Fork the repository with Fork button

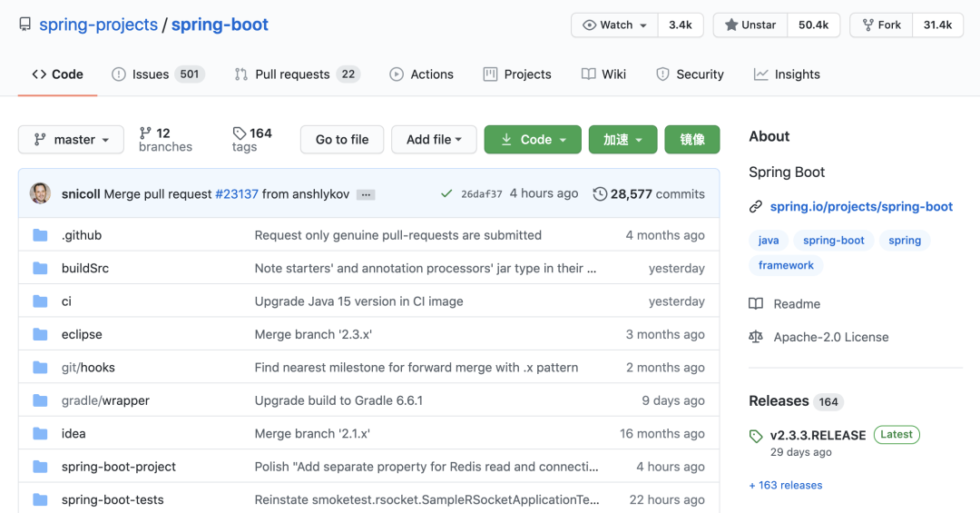pyautogui.click(x=881, y=25)
